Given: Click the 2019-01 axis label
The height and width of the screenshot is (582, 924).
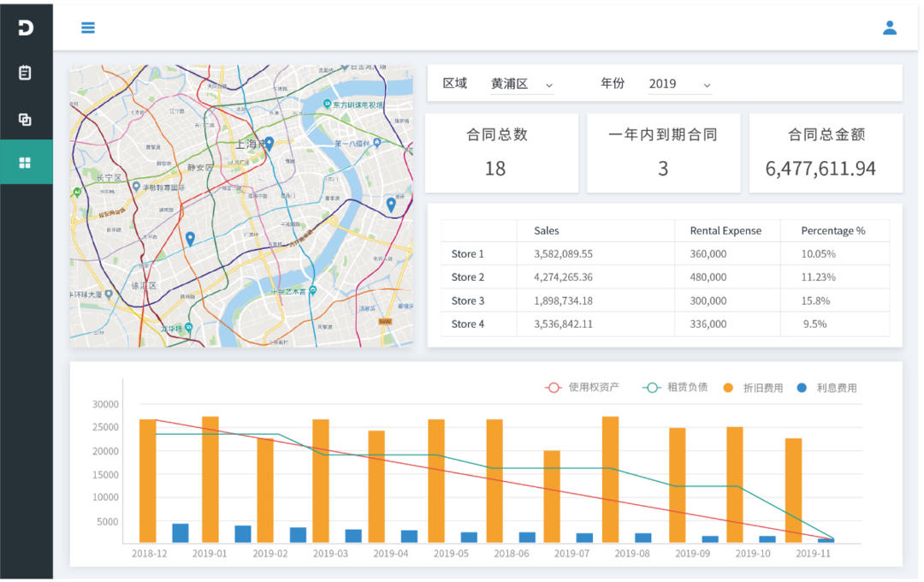Looking at the screenshot, I should (210, 554).
